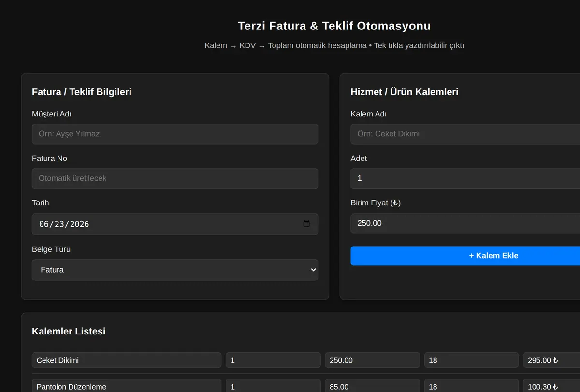Click the Müşteri Adı input field

pos(175,134)
